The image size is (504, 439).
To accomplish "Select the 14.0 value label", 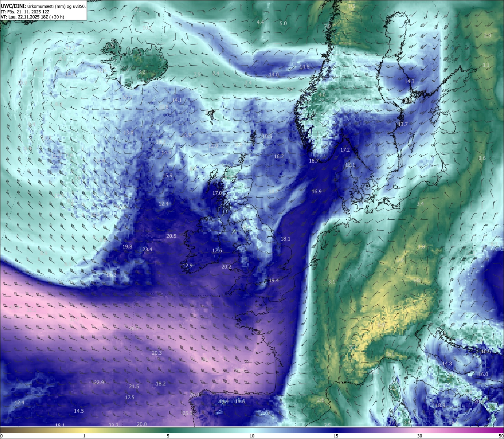I will [274, 75].
